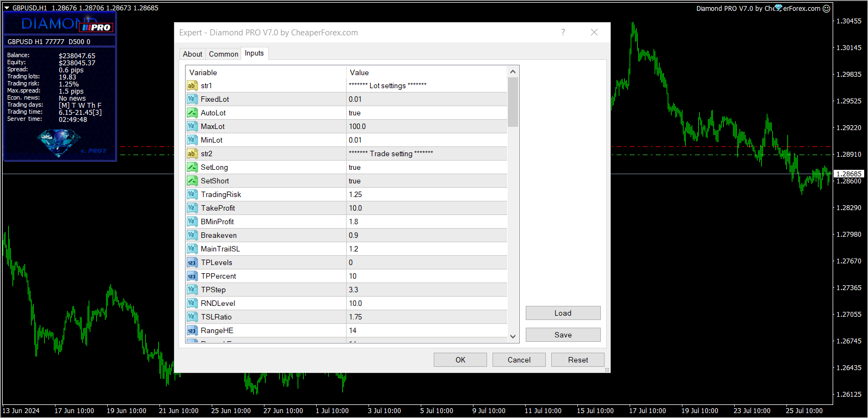Viewport: 868px width, 418px height.
Task: Click the boolean icon beside SetShort
Action: click(192, 181)
